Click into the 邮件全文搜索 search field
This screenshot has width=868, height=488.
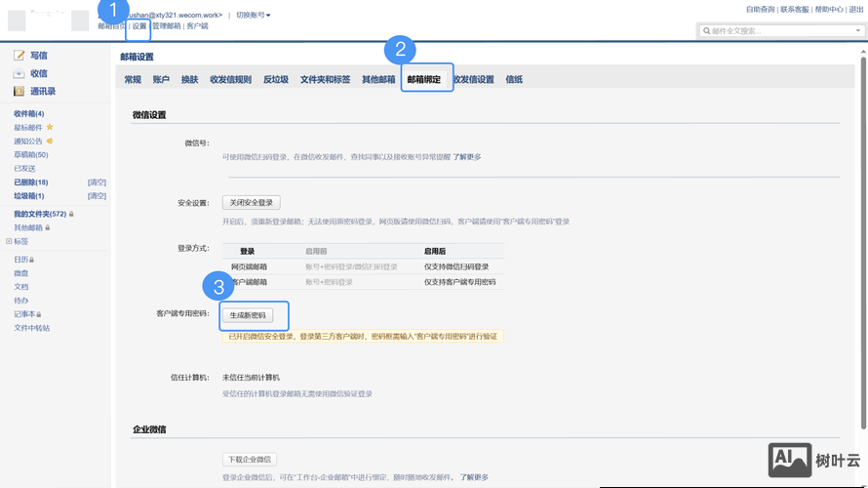780,31
